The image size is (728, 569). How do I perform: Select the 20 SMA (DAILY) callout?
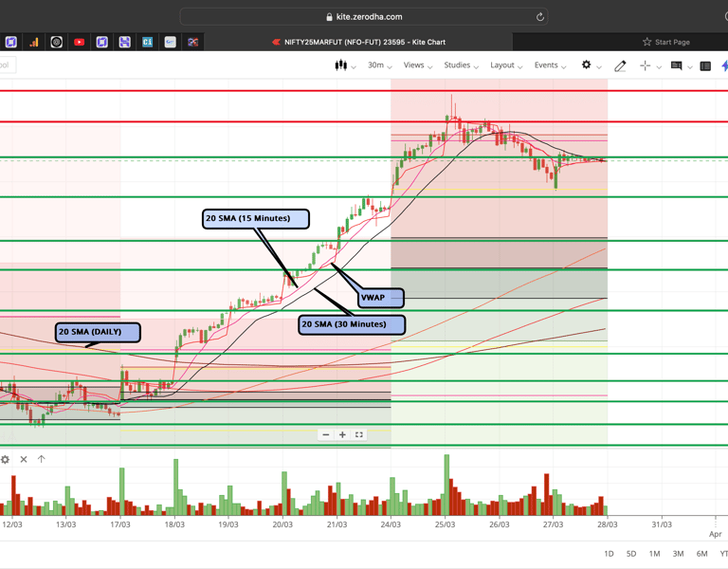(98, 333)
